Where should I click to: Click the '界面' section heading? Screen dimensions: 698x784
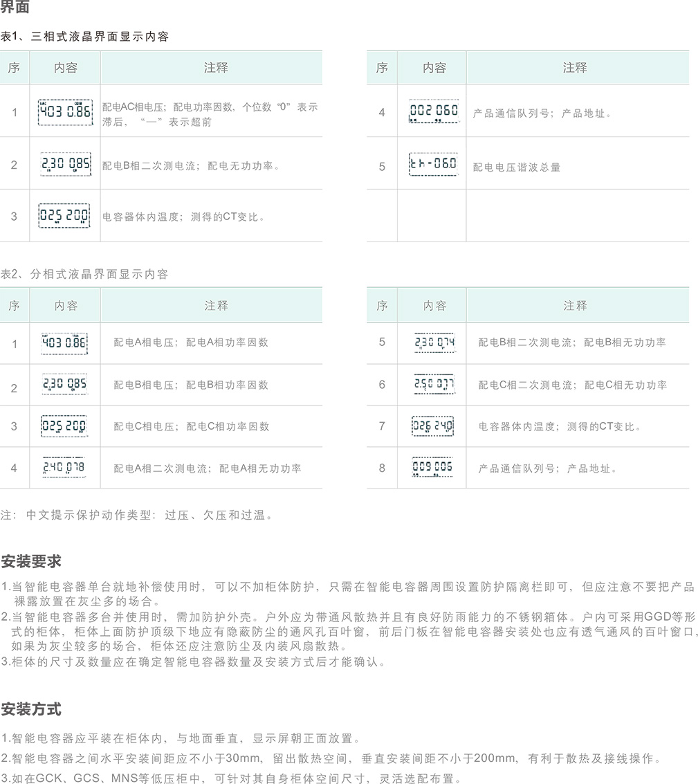click(x=15, y=9)
